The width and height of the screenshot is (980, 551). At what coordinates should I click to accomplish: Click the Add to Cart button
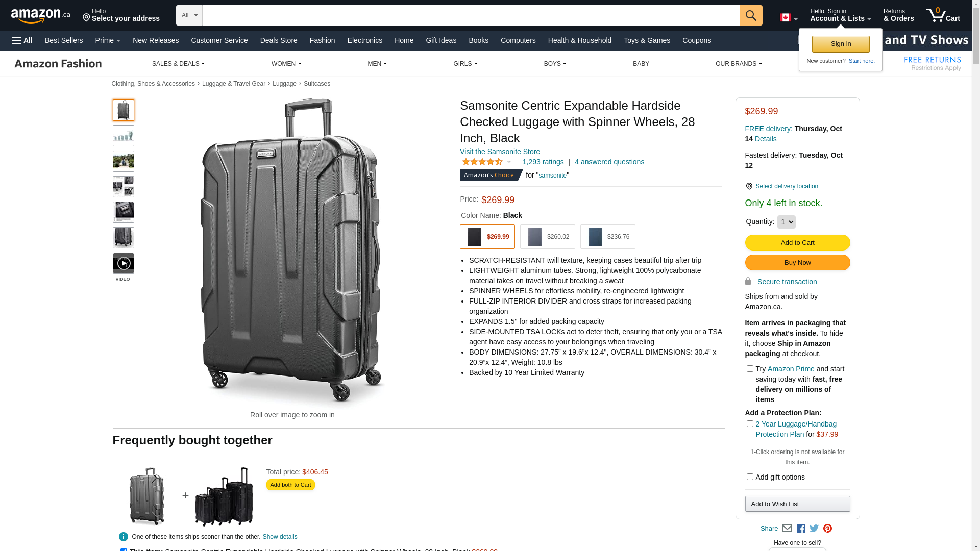(797, 243)
